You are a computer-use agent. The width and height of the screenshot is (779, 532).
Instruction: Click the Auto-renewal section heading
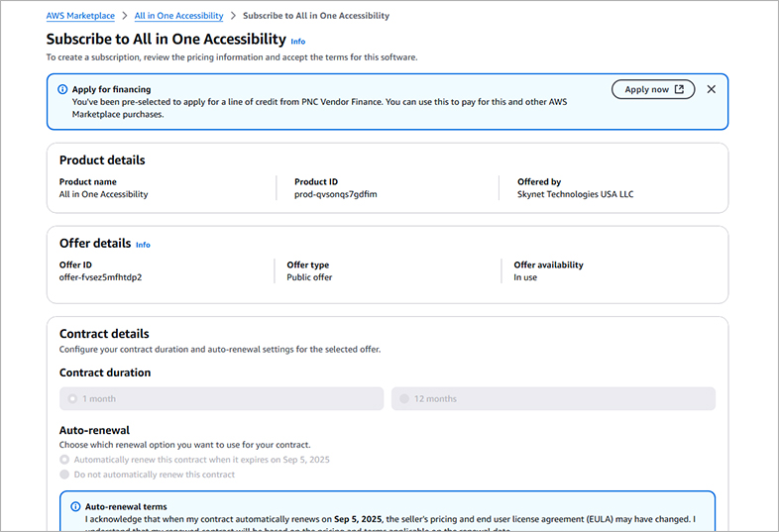point(94,430)
